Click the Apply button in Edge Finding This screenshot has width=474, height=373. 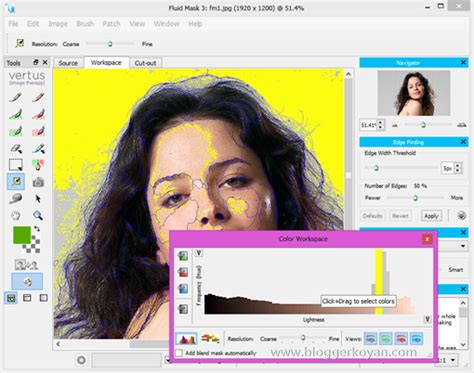(431, 216)
